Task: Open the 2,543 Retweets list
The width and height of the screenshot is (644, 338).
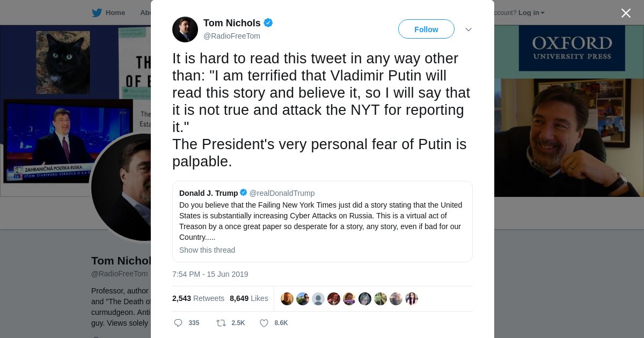Action: coord(198,298)
